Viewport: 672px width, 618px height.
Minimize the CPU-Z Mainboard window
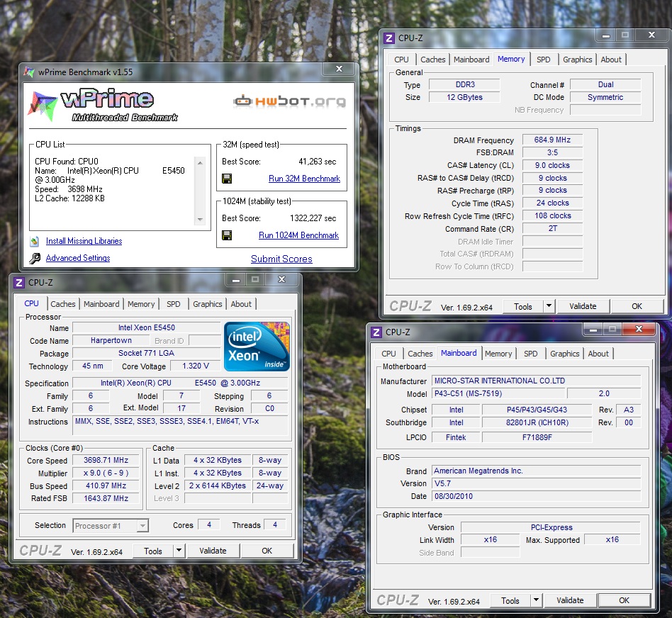click(x=593, y=330)
